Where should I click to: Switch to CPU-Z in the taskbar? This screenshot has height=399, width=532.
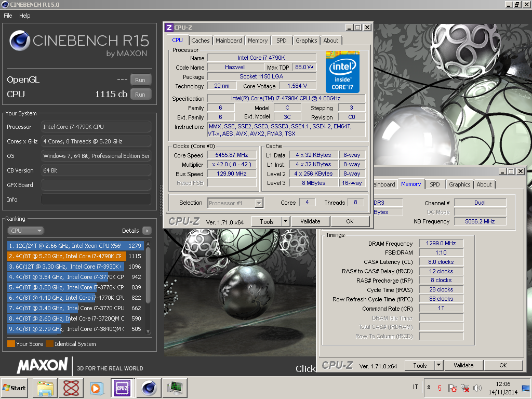(122, 388)
